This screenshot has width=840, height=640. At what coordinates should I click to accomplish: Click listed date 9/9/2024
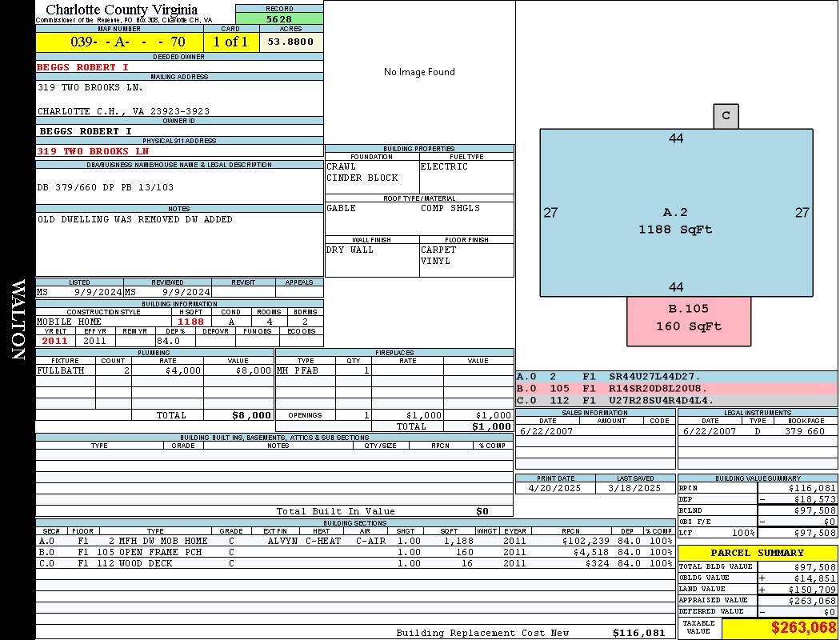[x=98, y=292]
